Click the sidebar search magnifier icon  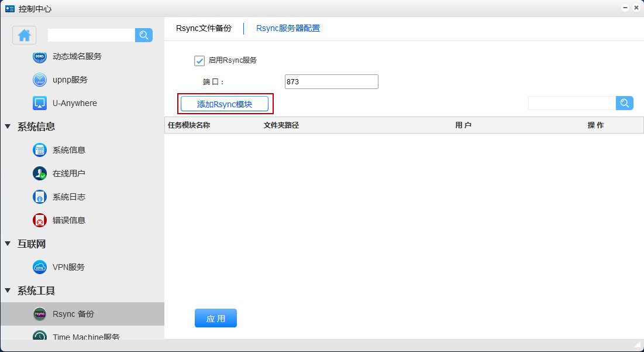tap(143, 35)
